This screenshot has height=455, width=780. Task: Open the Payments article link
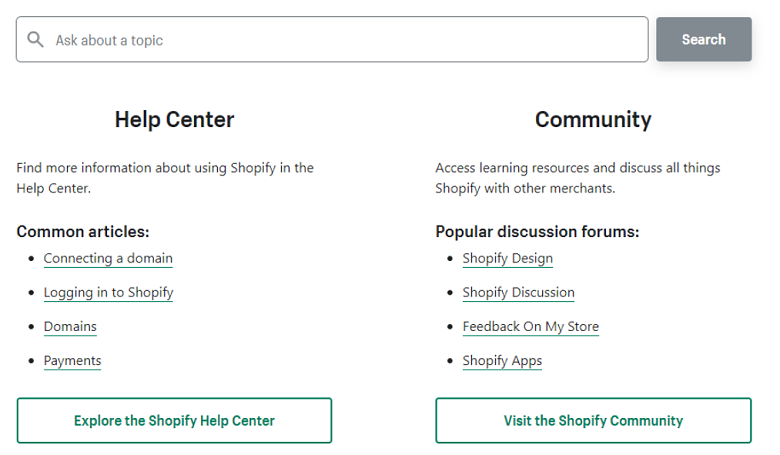coord(72,361)
